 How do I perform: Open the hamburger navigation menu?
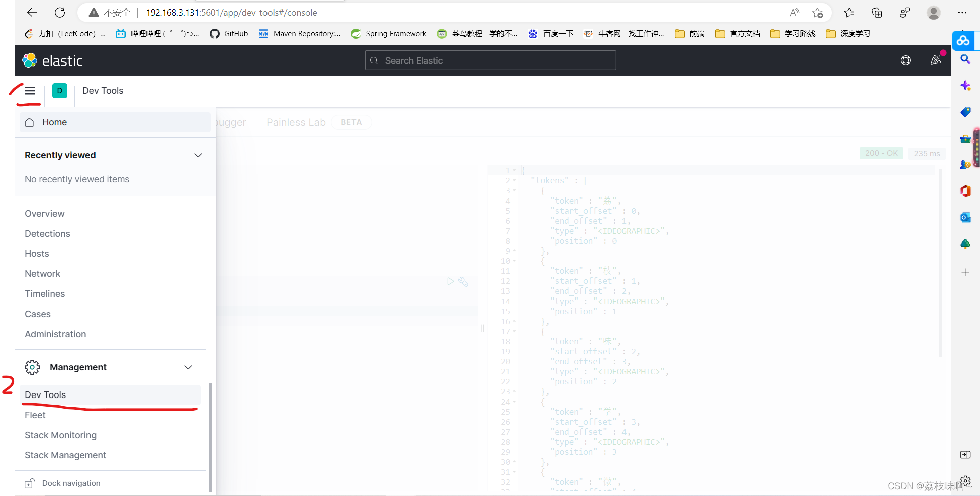(x=29, y=91)
